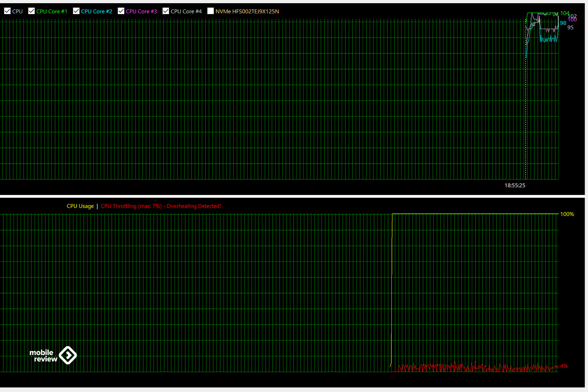The image size is (588, 392).
Task: Click the 18:55:25 timestamp under the graph
Action: click(514, 185)
